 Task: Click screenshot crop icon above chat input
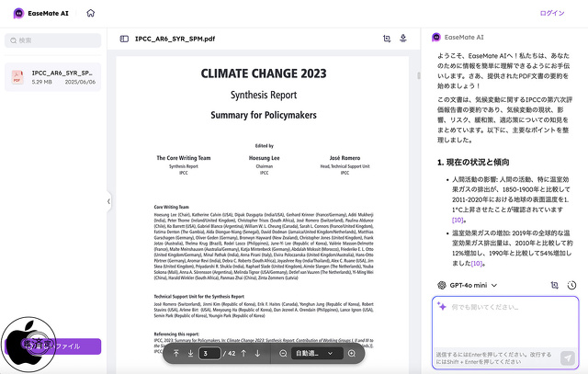tap(554, 285)
